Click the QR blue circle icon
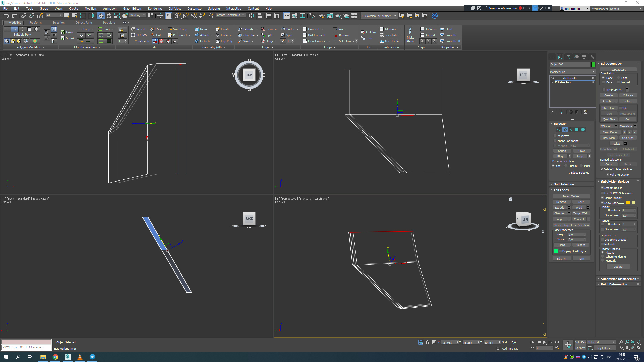 [x=434, y=16]
